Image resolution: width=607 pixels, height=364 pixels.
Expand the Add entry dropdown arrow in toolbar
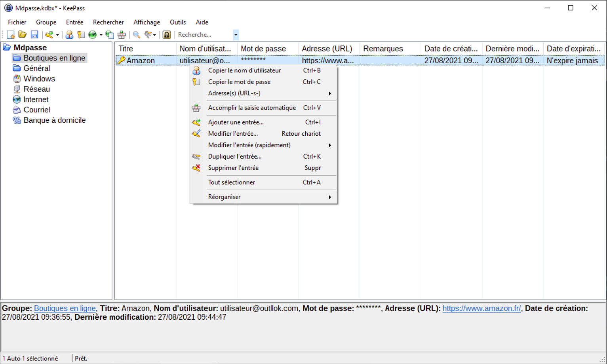pyautogui.click(x=57, y=35)
